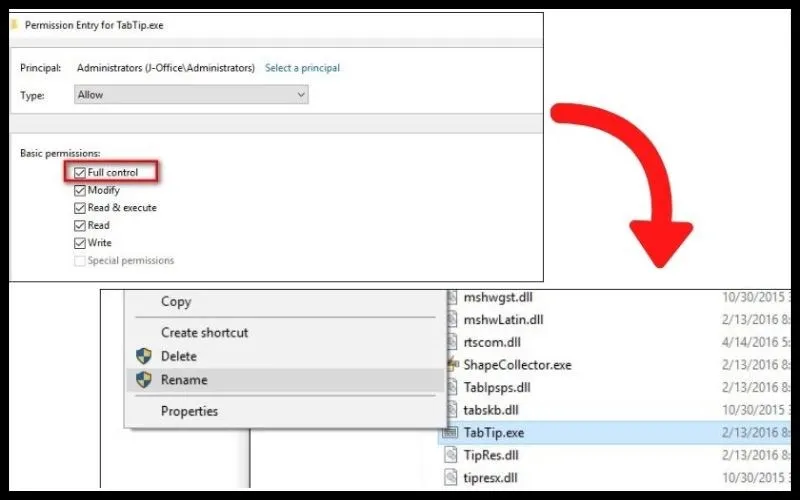Click the TabTip.exe application icon

pos(451,433)
